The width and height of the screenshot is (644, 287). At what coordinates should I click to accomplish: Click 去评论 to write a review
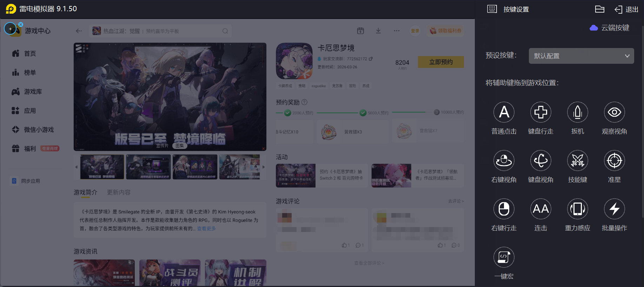(x=456, y=201)
